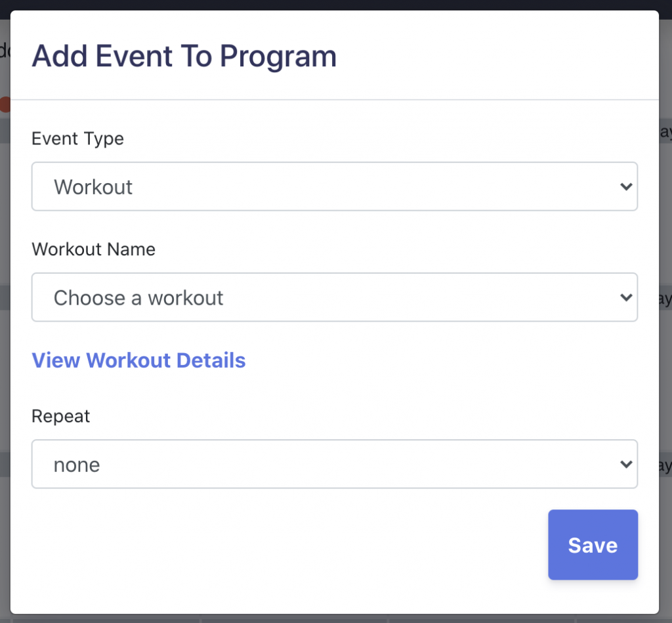Click the dark navigation bar above the dialog
This screenshot has width=672, height=623.
(x=336, y=5)
